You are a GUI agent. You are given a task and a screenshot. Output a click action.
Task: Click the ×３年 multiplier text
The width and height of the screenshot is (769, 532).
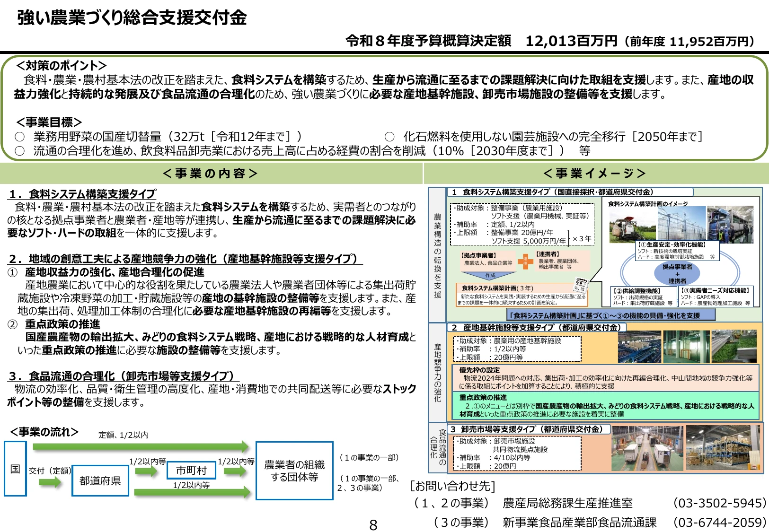point(582,238)
